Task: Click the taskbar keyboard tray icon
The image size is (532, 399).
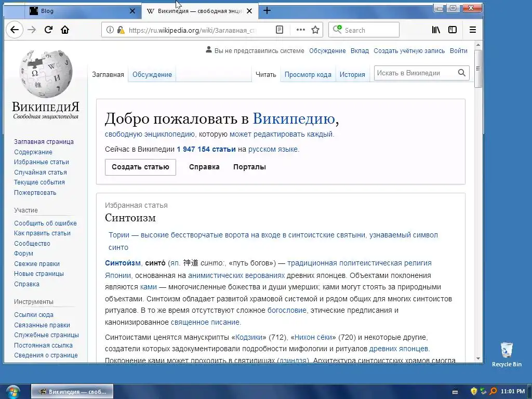Action: click(455, 392)
